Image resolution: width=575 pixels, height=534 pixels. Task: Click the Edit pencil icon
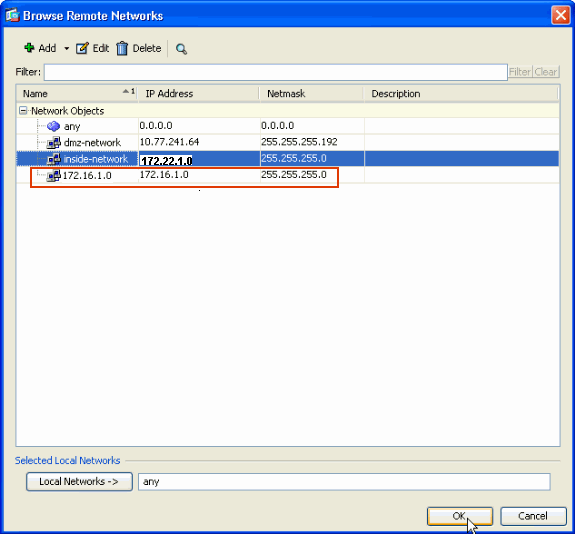coord(82,48)
